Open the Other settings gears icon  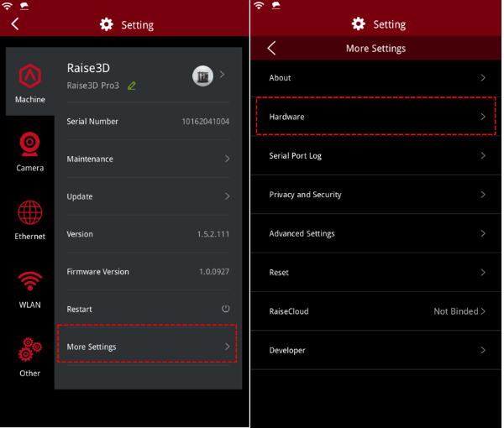[30, 349]
